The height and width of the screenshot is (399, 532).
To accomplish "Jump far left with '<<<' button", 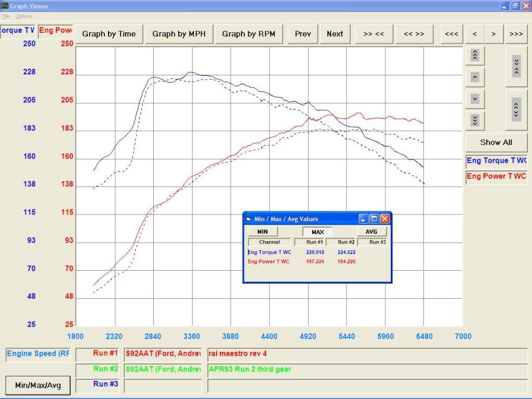I will point(451,34).
